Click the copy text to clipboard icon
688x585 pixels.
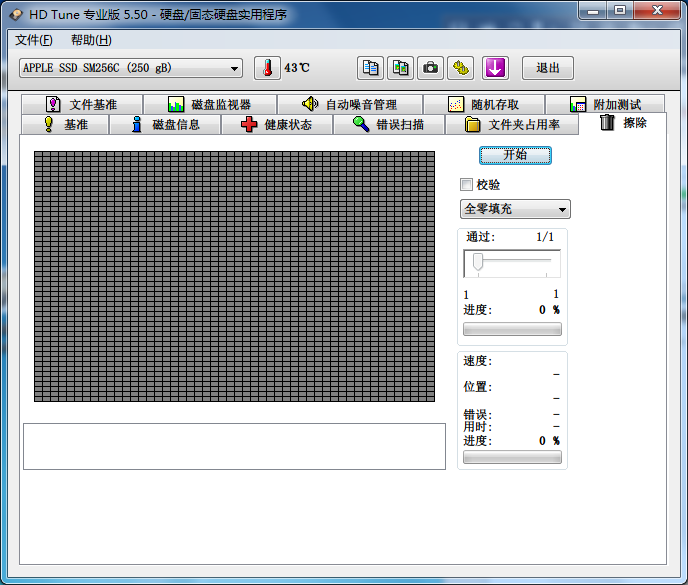pyautogui.click(x=371, y=68)
